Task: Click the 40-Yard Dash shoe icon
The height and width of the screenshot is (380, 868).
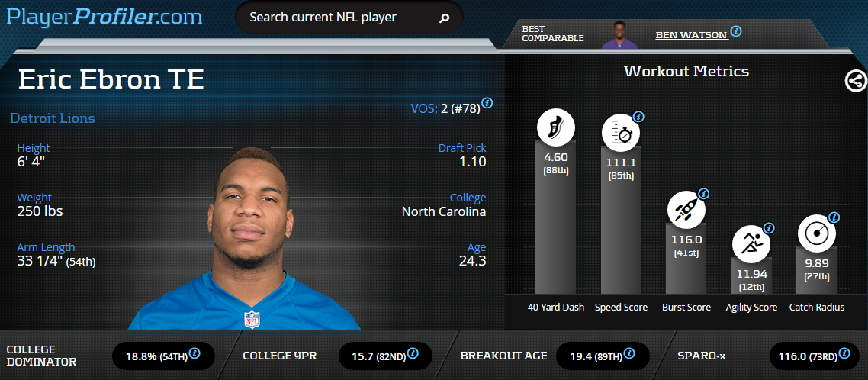Action: pyautogui.click(x=556, y=127)
